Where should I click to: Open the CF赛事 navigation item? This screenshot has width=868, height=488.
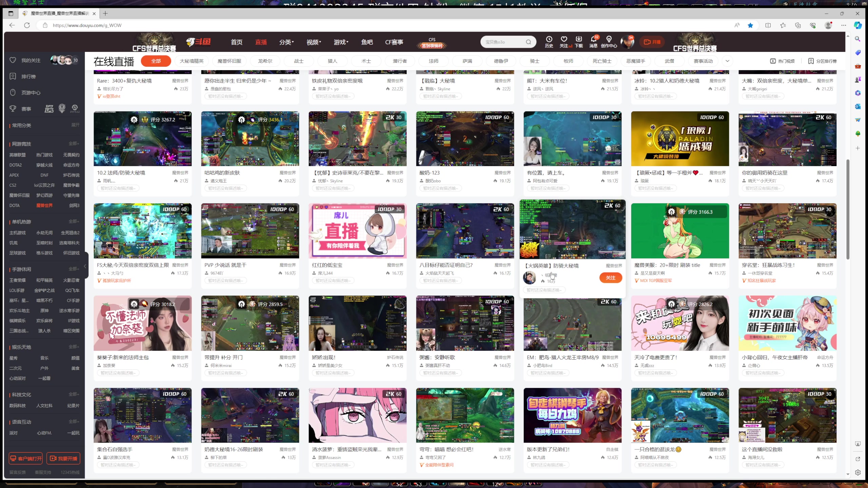tap(394, 42)
